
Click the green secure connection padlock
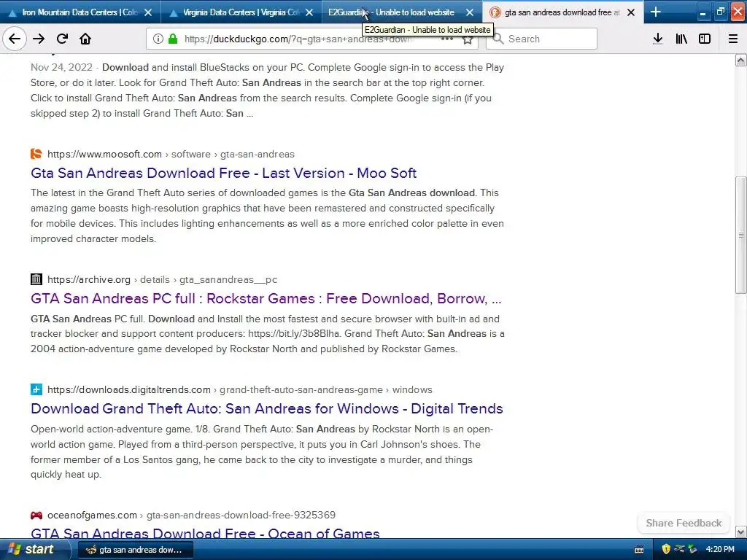click(174, 39)
